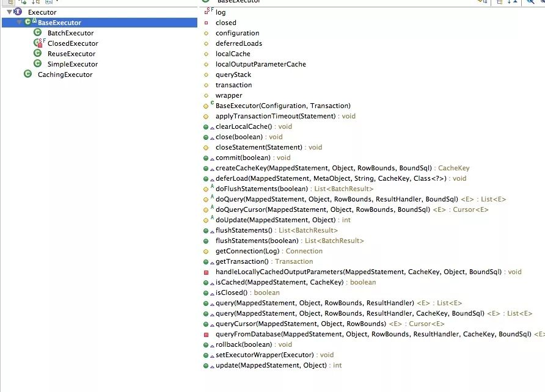Select BatchExecutor in the hierarchy
This screenshot has width=545, height=392.
(x=70, y=33)
